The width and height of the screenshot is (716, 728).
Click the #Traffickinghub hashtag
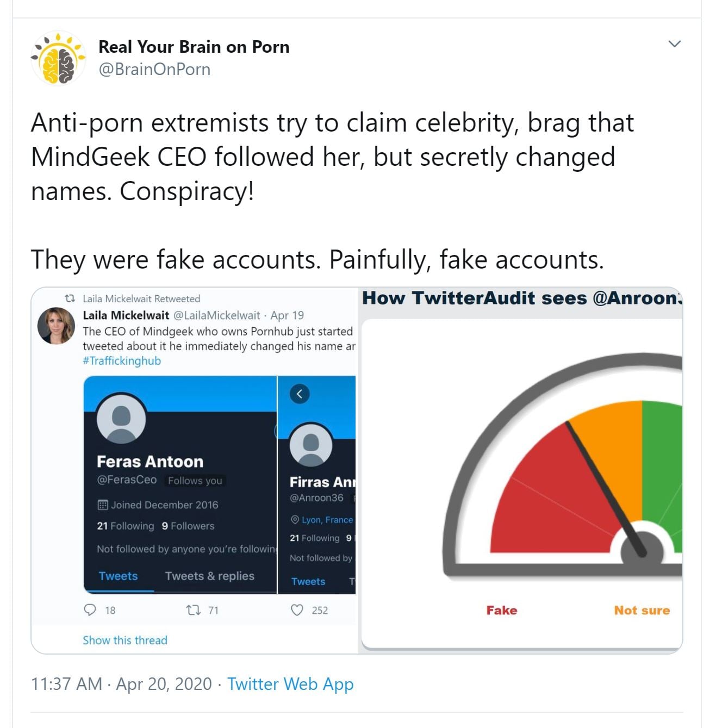pyautogui.click(x=122, y=361)
